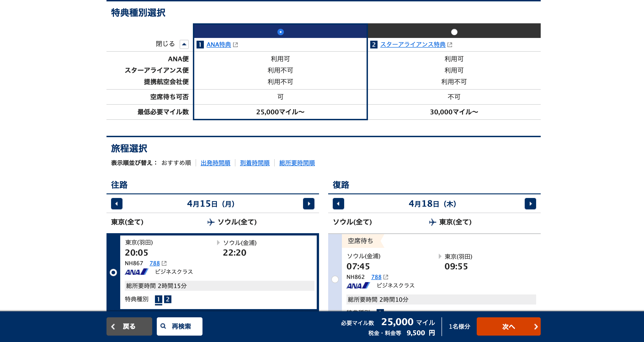
Task: Open the スターアライアンス特典 details link
Action: pyautogui.click(x=413, y=45)
